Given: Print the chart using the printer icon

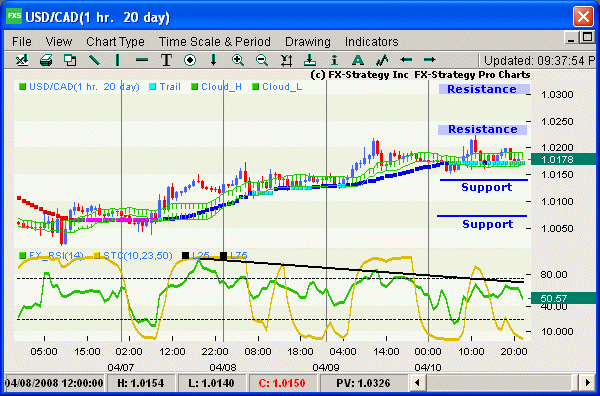Looking at the screenshot, I should click(x=46, y=60).
